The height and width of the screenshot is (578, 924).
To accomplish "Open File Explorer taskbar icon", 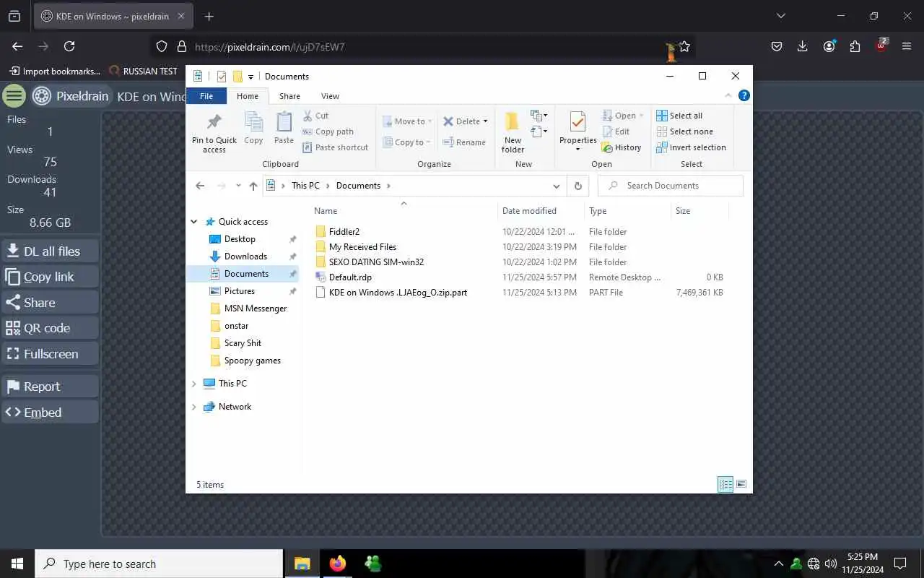I will (x=302, y=564).
